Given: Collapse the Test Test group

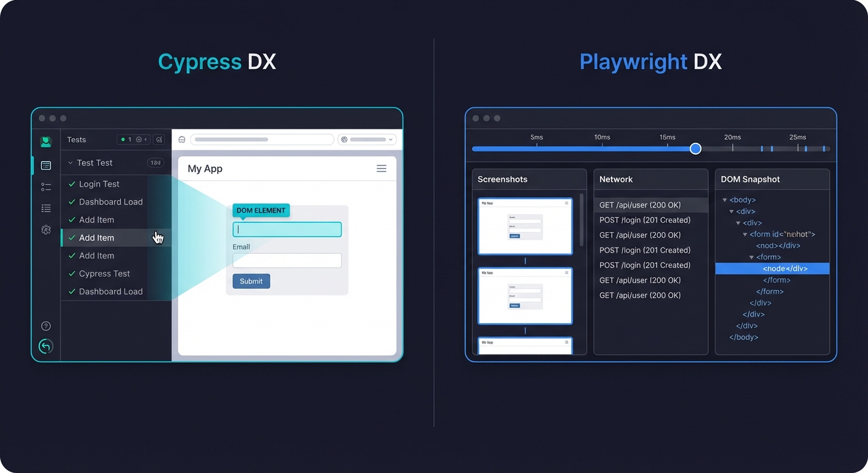Looking at the screenshot, I should [70, 162].
